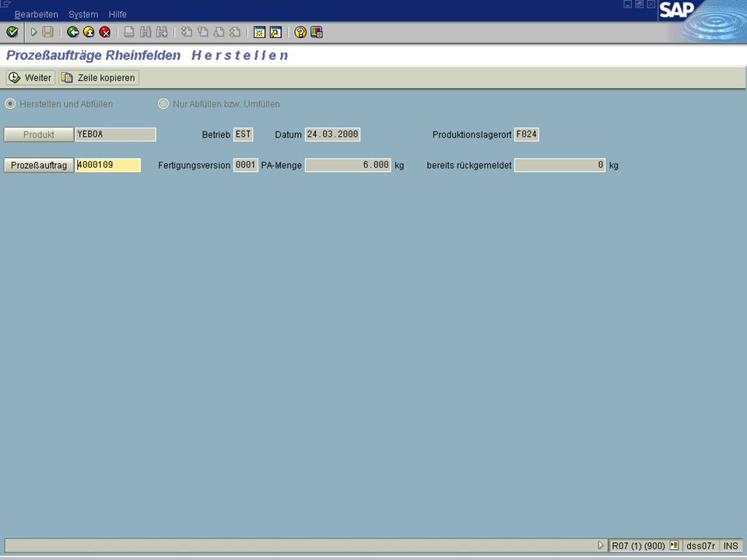Cancel with the red X icon
Viewport: 747px width, 560px height.
click(x=105, y=32)
